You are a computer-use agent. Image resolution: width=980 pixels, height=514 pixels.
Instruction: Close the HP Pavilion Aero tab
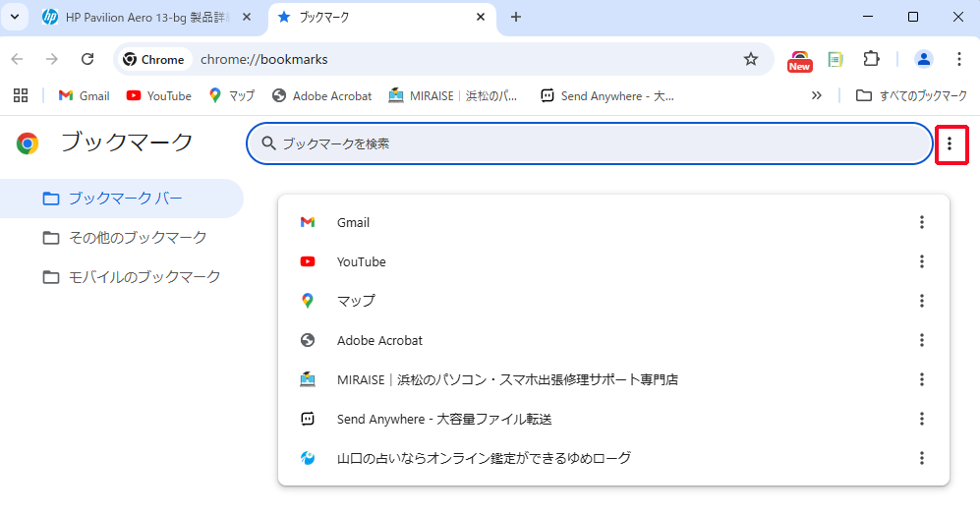pyautogui.click(x=247, y=17)
